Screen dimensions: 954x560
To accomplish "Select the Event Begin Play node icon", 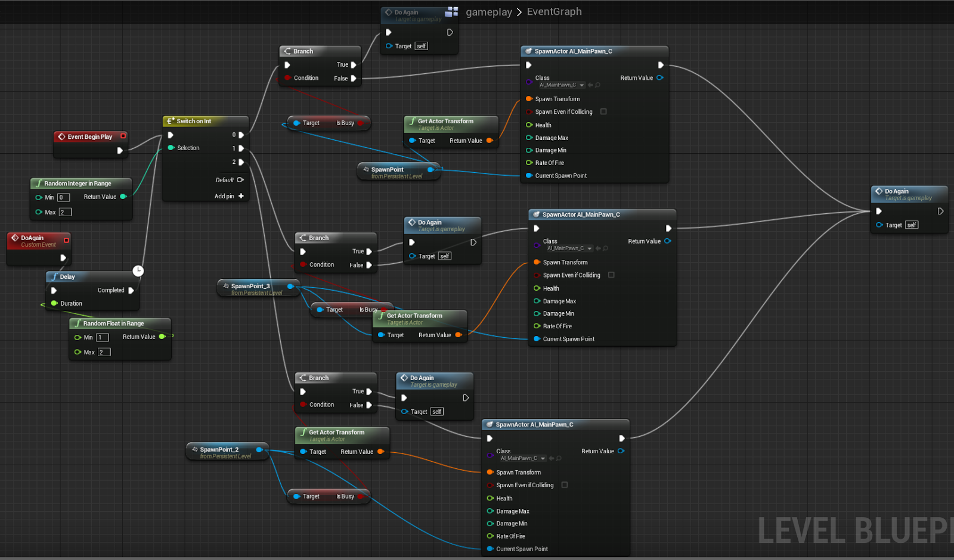I will [61, 136].
